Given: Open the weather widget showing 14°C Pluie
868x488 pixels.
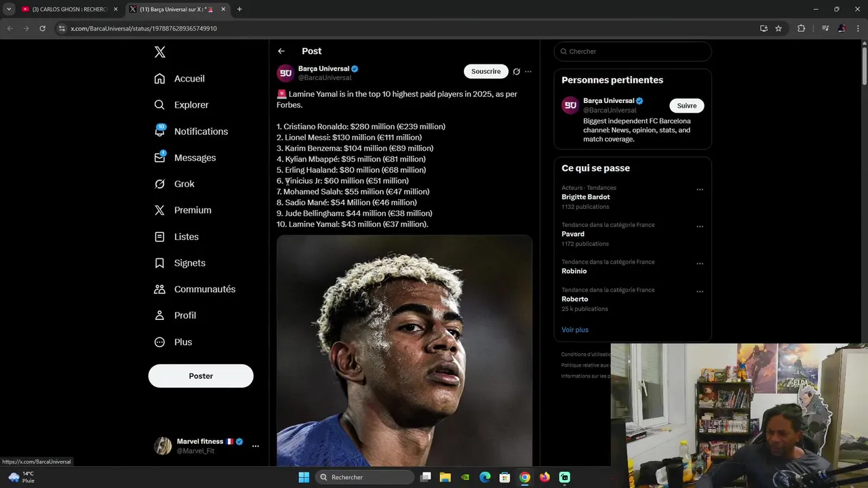Looking at the screenshot, I should pyautogui.click(x=22, y=477).
